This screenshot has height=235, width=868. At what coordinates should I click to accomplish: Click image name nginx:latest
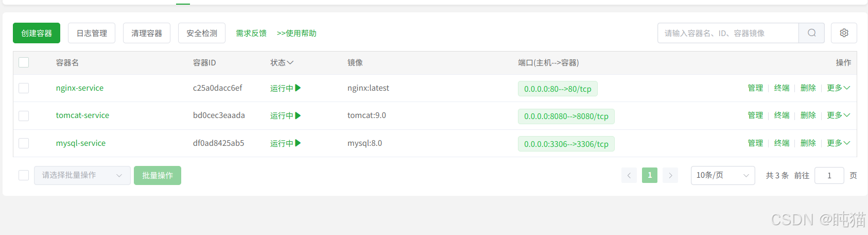[368, 88]
